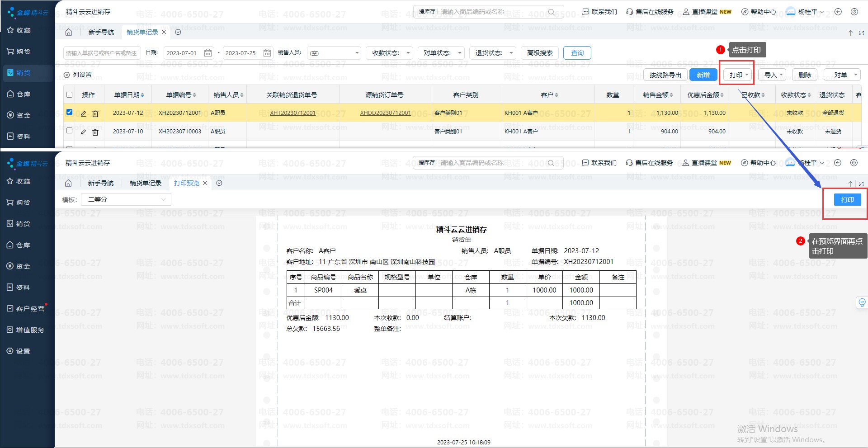Click the 列设置 column settings gear icon
The image size is (868, 448).
click(x=67, y=75)
